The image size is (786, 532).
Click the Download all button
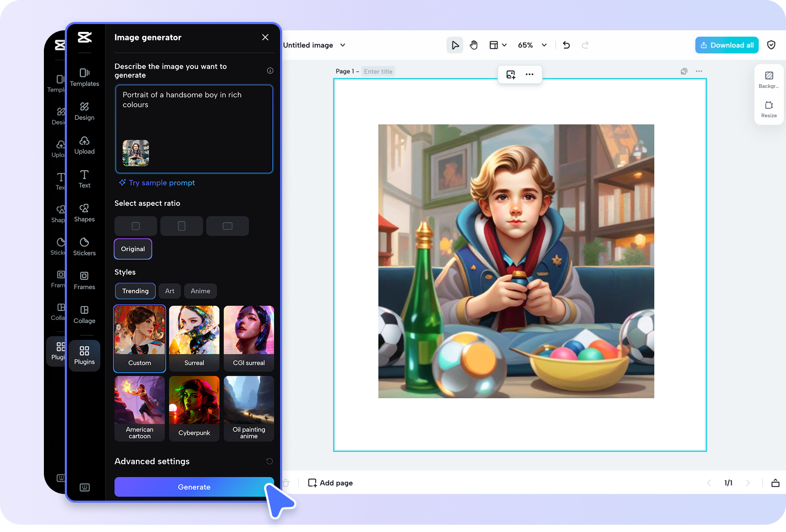pyautogui.click(x=727, y=45)
